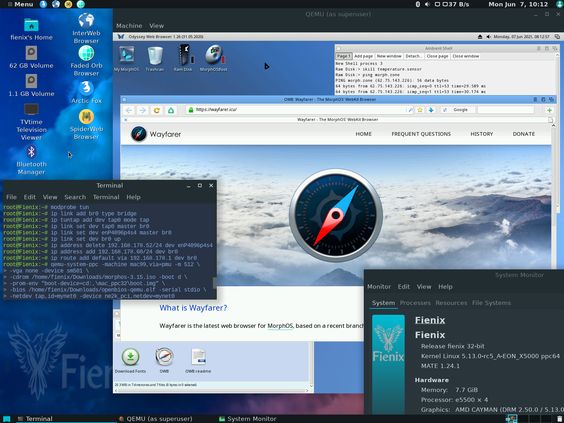Click System Monitor taskbar button

(248, 419)
